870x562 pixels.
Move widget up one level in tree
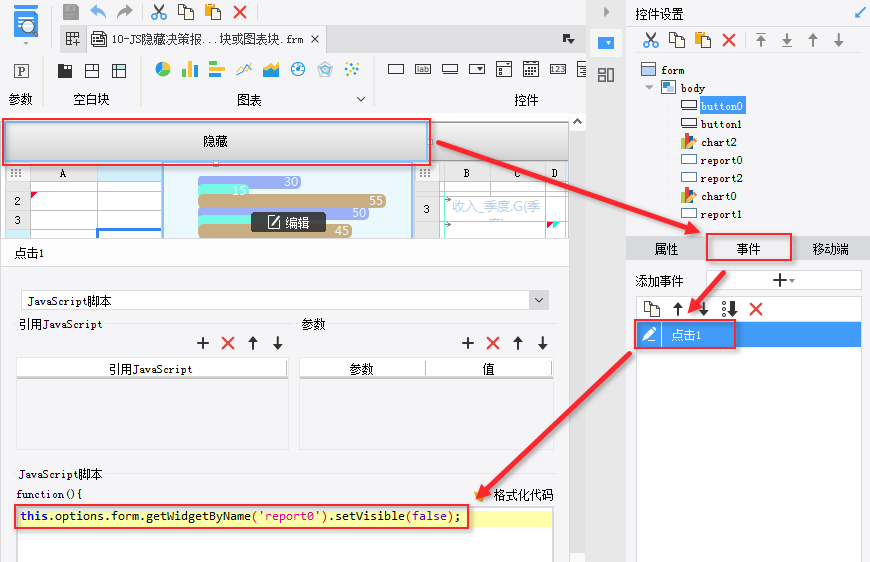(x=813, y=40)
